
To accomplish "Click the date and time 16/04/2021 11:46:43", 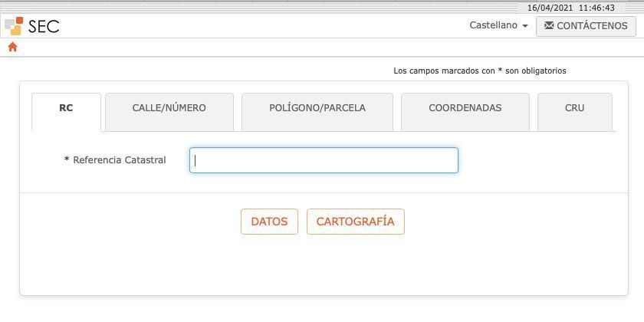I will pyautogui.click(x=571, y=8).
